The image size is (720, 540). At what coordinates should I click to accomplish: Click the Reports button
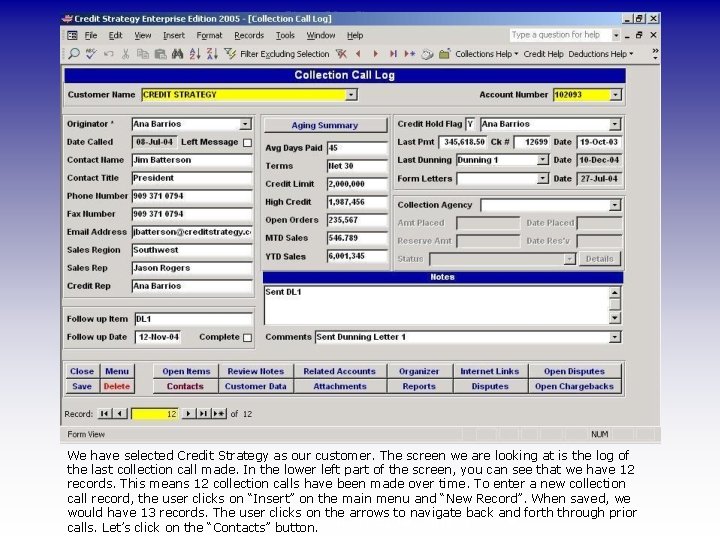click(x=419, y=386)
